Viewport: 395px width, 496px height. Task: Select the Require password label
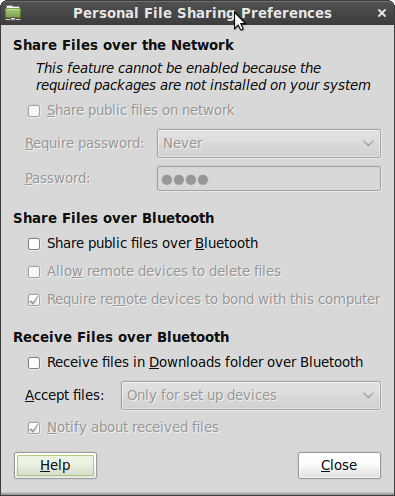pyautogui.click(x=85, y=144)
